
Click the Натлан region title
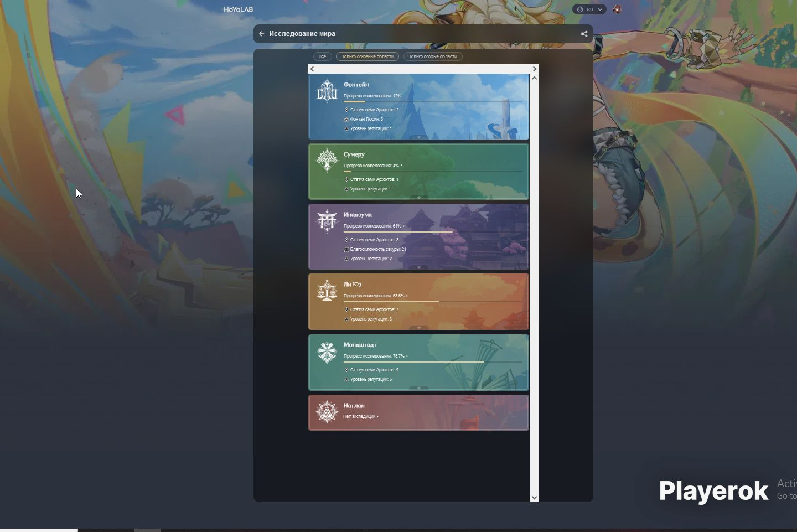point(354,406)
